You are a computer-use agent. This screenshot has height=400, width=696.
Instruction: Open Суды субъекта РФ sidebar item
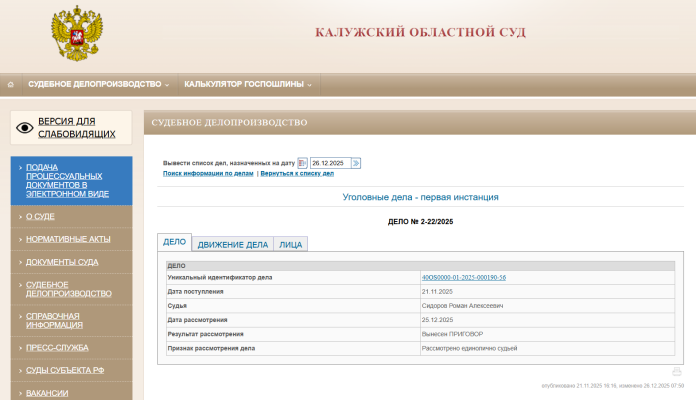coord(64,371)
